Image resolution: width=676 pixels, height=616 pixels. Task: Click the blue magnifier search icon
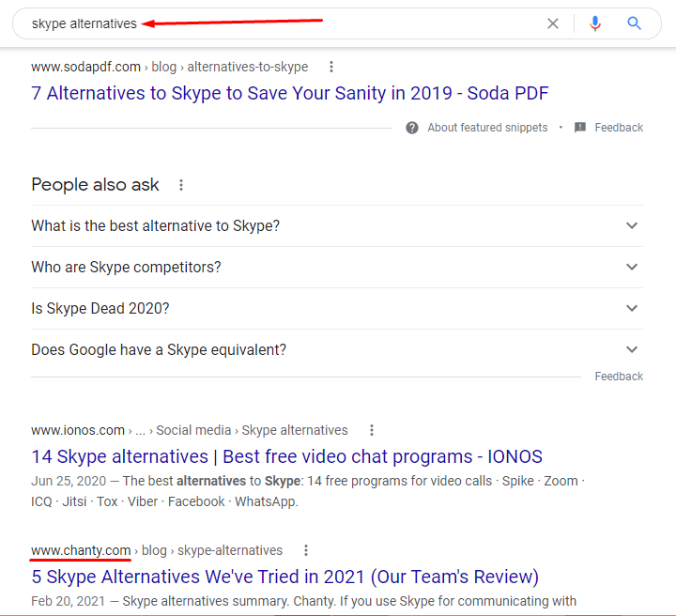634,23
